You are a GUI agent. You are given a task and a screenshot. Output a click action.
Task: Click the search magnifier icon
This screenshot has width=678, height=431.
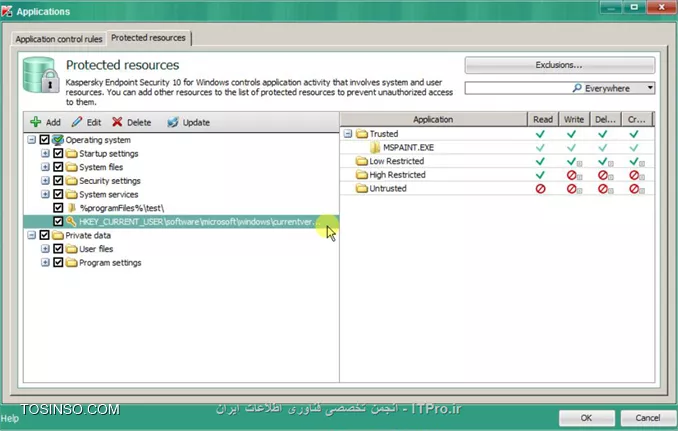point(577,88)
